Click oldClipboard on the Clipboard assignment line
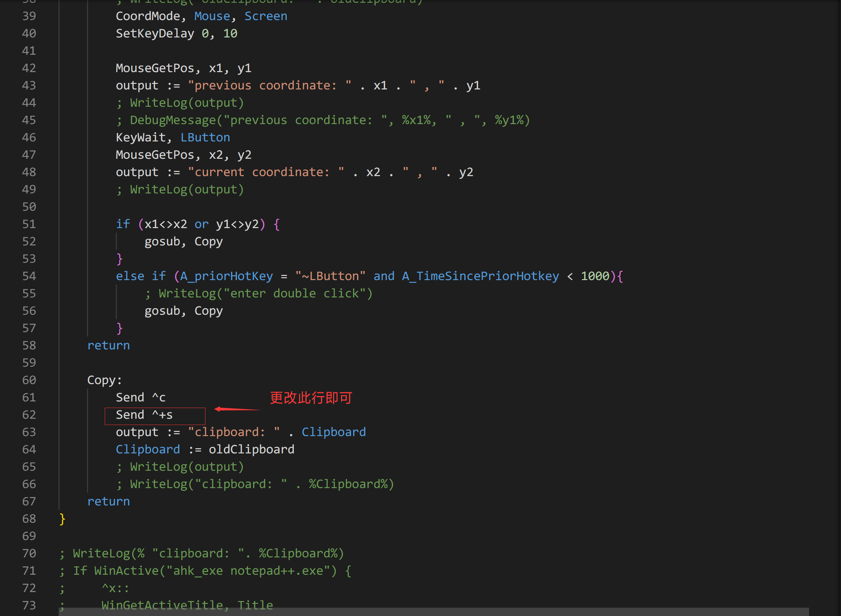 click(252, 449)
